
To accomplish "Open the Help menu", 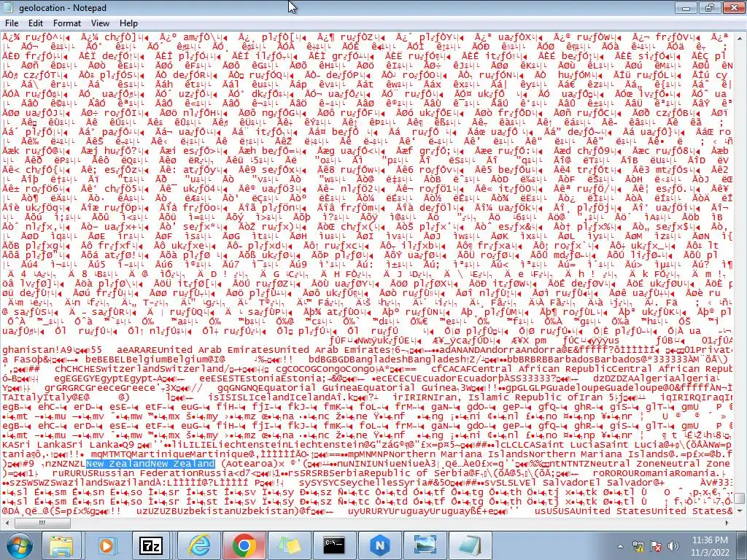I will click(x=128, y=23).
